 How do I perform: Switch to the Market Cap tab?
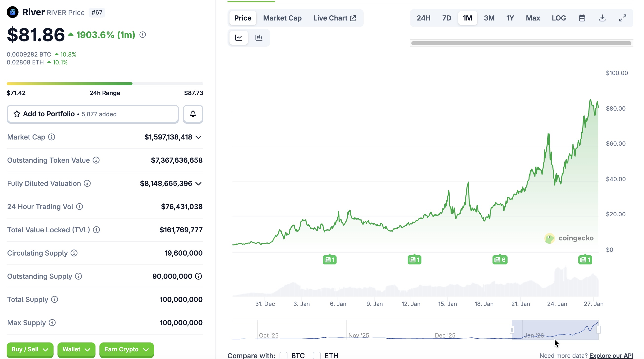pos(282,18)
